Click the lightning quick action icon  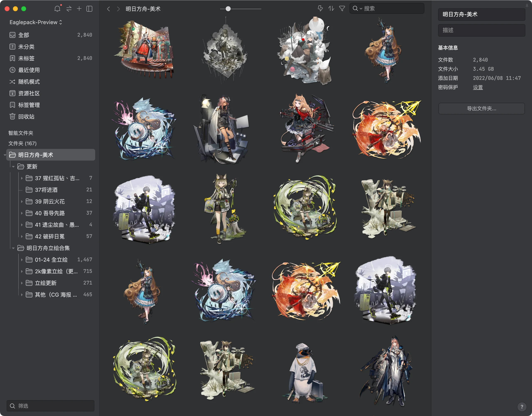coord(320,9)
